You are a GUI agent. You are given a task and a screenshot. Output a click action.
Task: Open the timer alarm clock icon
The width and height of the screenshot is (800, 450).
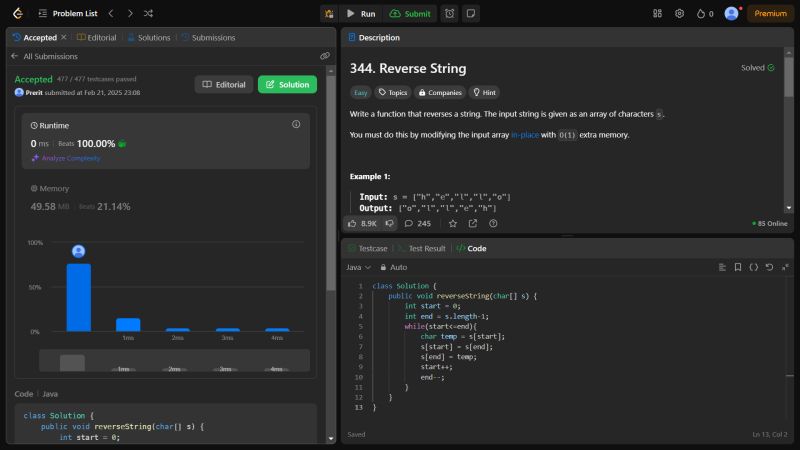[x=450, y=14]
